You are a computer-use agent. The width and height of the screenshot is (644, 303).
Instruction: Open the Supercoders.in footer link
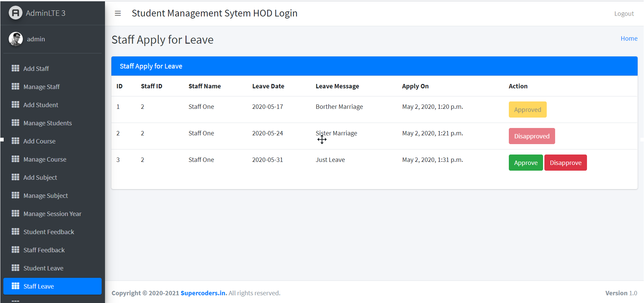(x=204, y=293)
